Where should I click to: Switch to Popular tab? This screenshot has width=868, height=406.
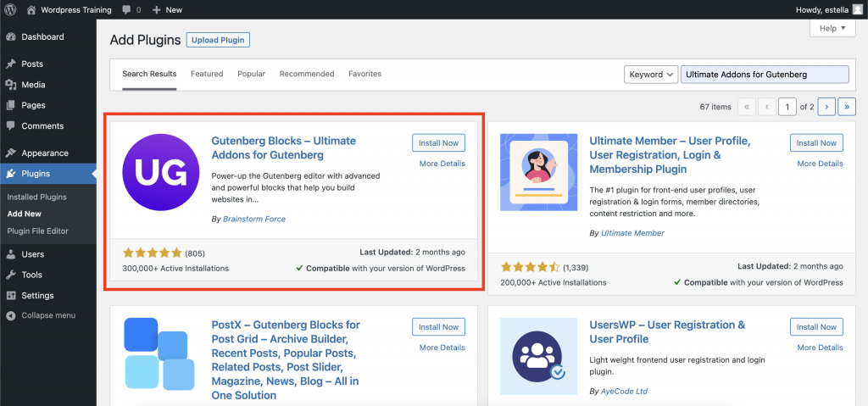[x=251, y=74]
